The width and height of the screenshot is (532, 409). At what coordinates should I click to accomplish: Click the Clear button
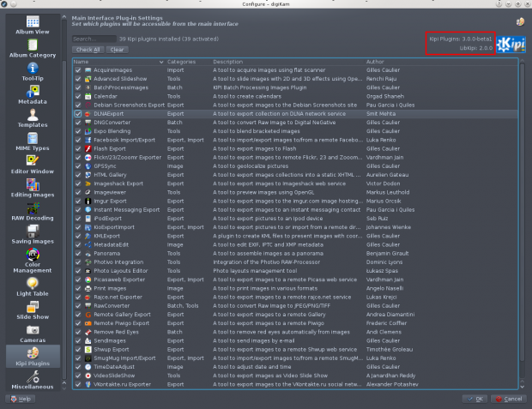click(x=117, y=50)
